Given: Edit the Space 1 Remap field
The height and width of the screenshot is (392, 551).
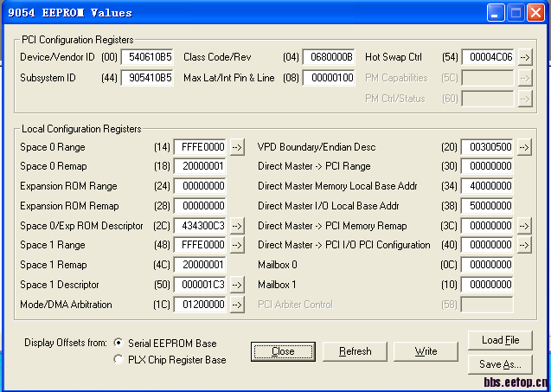Looking at the screenshot, I should [x=200, y=265].
